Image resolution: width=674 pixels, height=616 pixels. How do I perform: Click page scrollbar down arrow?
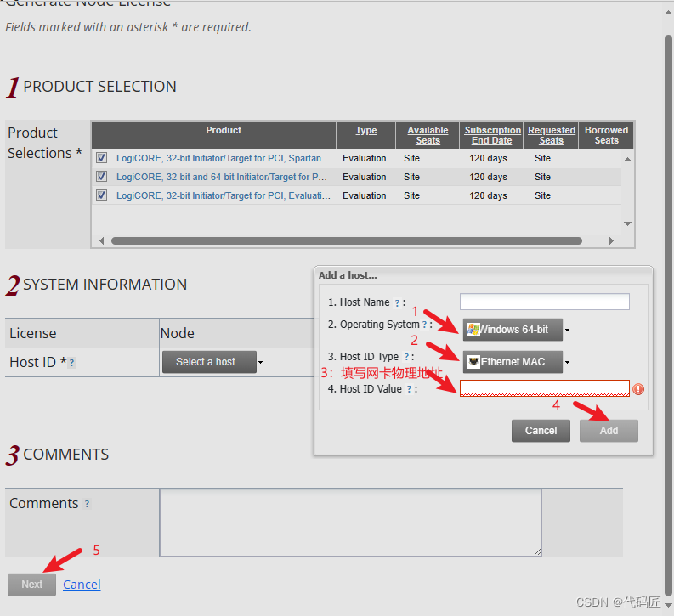[x=668, y=605]
